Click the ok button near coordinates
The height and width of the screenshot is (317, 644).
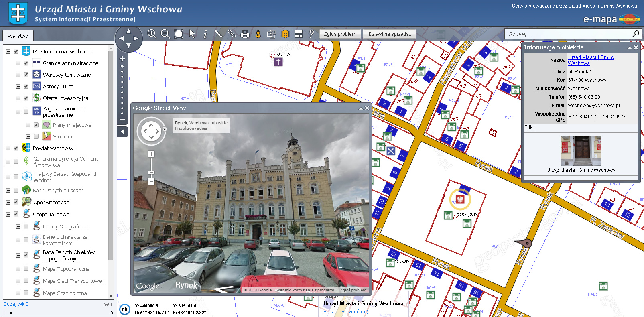(125, 309)
